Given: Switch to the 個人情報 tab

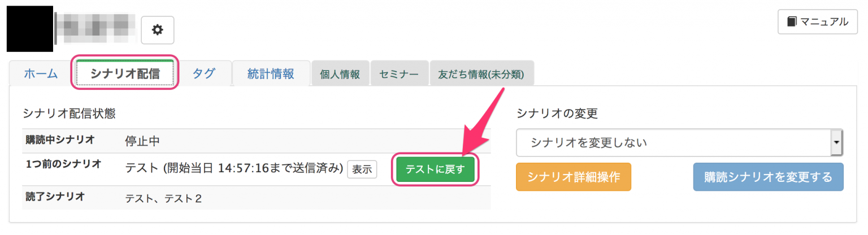Looking at the screenshot, I should pyautogui.click(x=340, y=74).
